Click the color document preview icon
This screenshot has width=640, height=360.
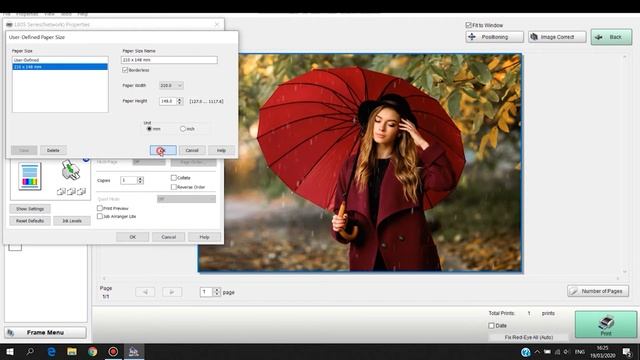point(30,176)
